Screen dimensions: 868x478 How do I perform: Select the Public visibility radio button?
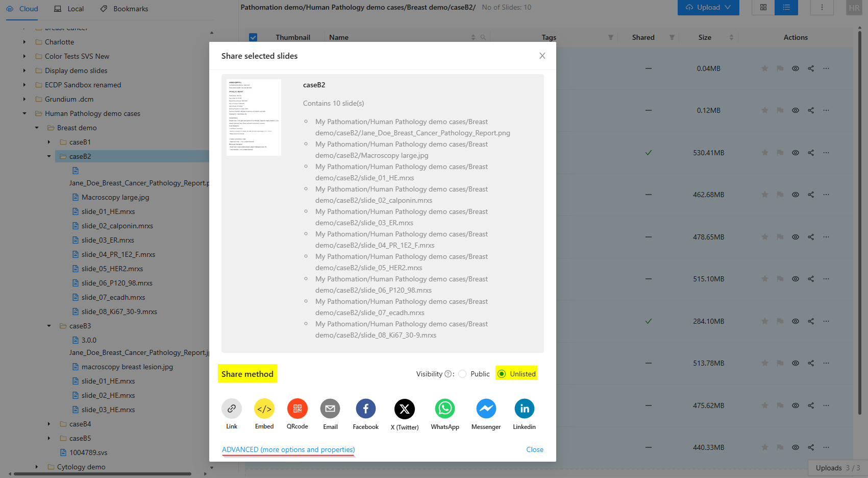point(462,374)
